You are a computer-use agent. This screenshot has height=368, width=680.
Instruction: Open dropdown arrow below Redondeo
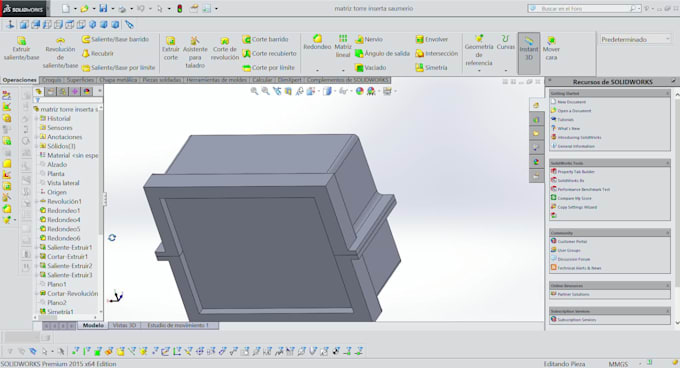point(317,71)
